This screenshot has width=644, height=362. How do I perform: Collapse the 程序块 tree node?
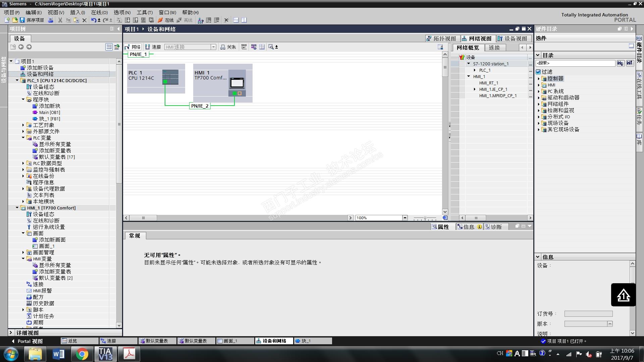pos(23,100)
